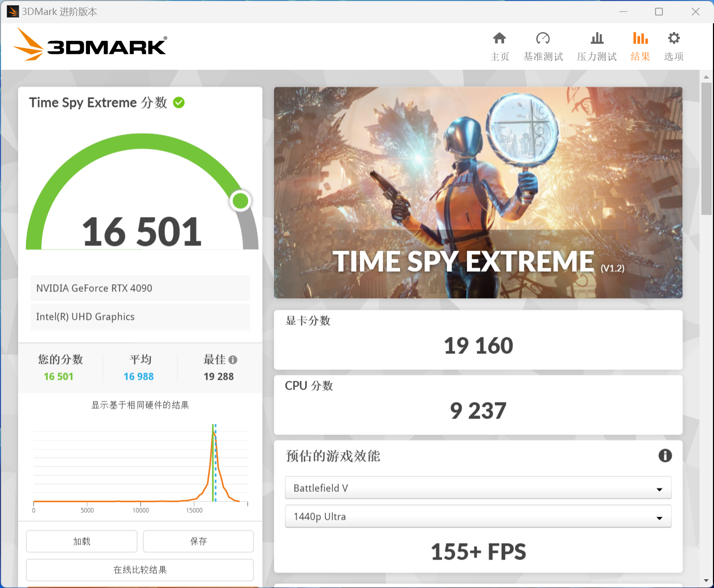Screen dimensions: 714x588
Task: Click the info icon beside 最佳
Action: click(233, 360)
